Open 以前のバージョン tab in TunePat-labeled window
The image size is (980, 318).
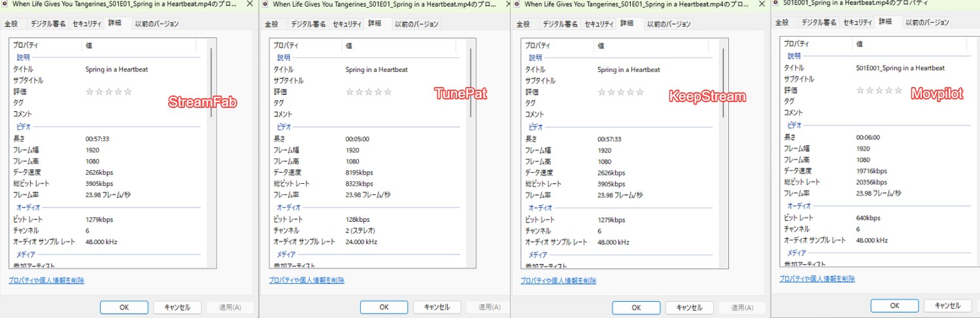(x=416, y=24)
